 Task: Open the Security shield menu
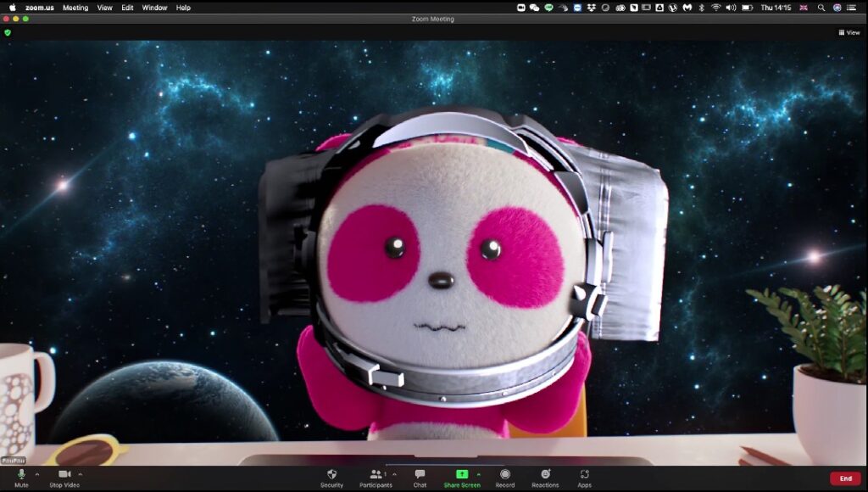pyautogui.click(x=331, y=478)
